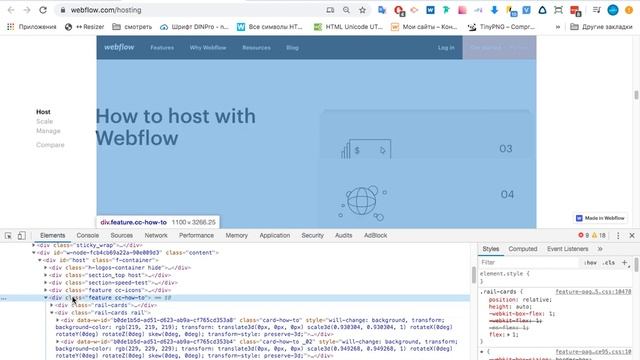
Task: Collapse the content div node
Action: [33, 253]
